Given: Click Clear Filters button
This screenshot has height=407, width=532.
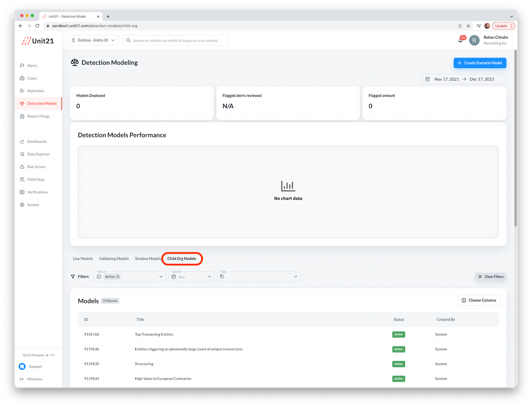Looking at the screenshot, I should pos(491,277).
